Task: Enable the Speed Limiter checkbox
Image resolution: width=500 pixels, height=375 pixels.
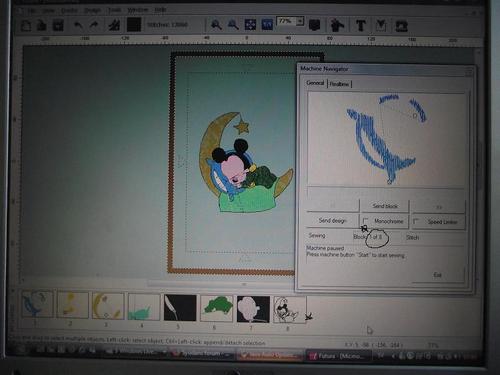Action: click(x=416, y=222)
